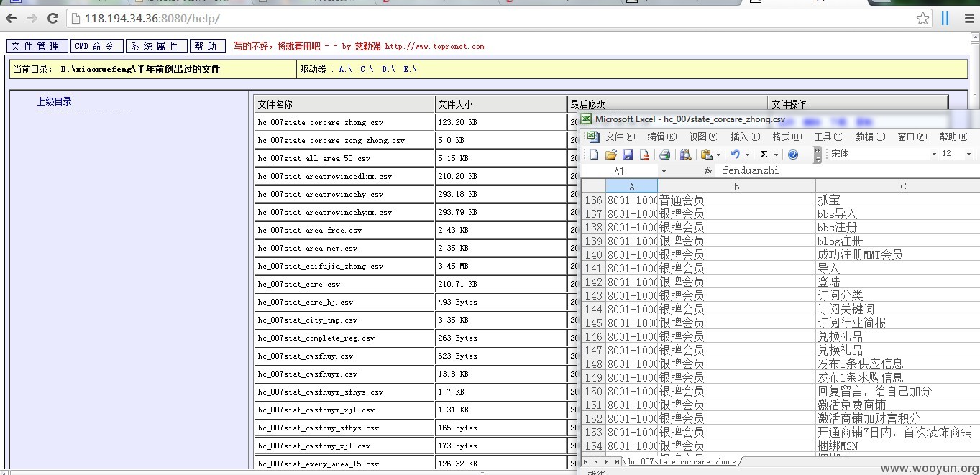Open the Excel 窗口(W) menu
The width and height of the screenshot is (980, 475).
coord(912,137)
